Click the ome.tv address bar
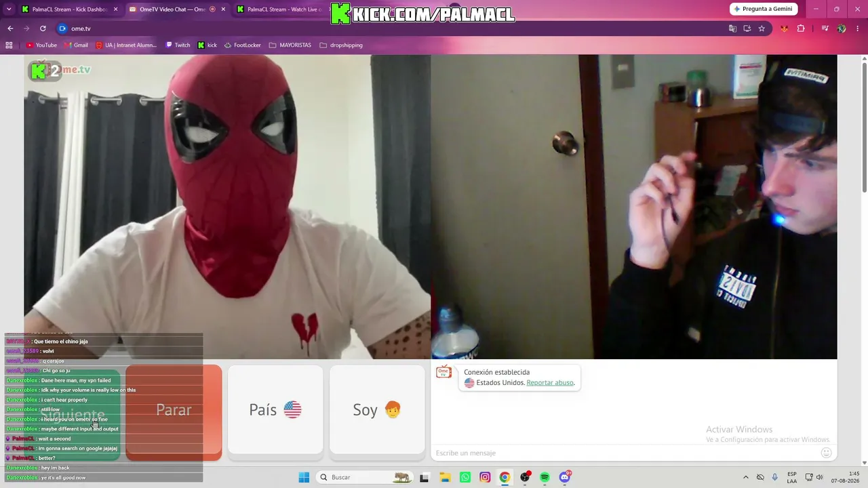Screen dimensions: 868x488 393,28
